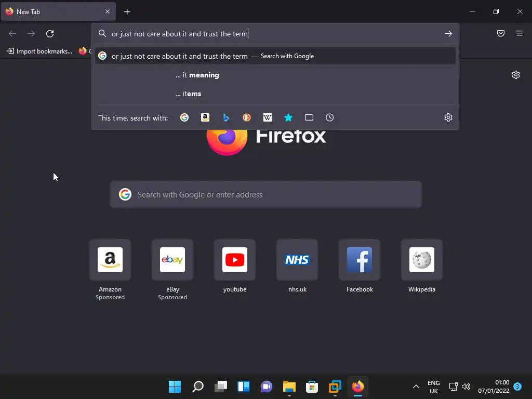Click the Firefox taskbar icon
The image size is (532, 399).
point(357,387)
